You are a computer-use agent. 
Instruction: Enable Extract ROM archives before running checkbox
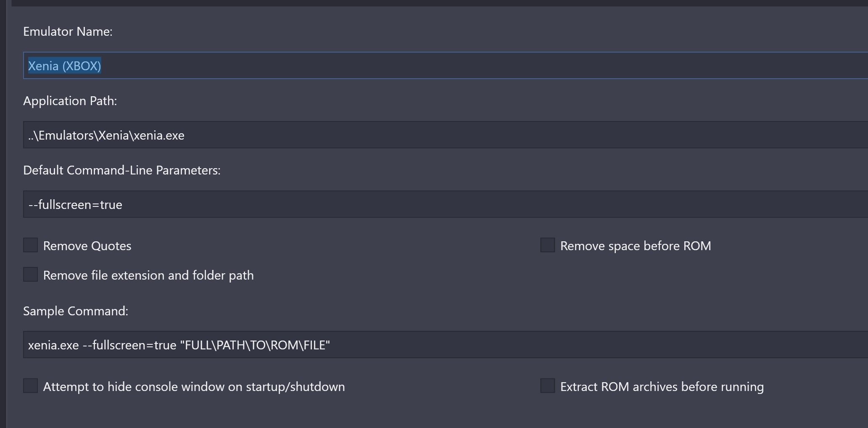(x=547, y=386)
